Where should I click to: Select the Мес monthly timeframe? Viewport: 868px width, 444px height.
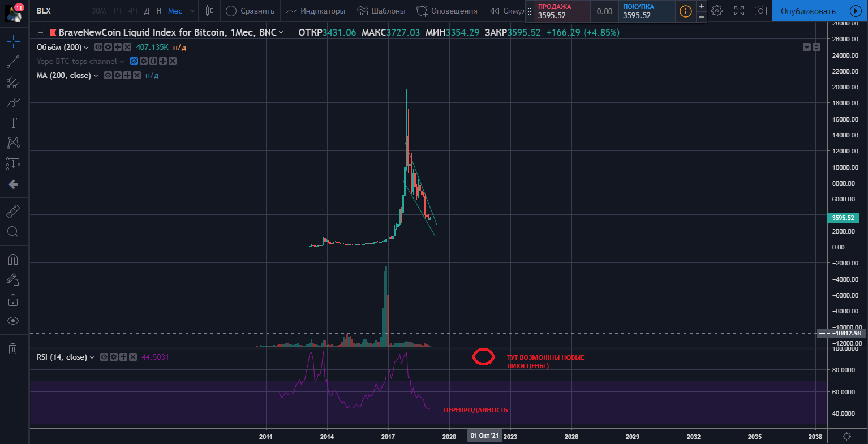click(x=175, y=11)
